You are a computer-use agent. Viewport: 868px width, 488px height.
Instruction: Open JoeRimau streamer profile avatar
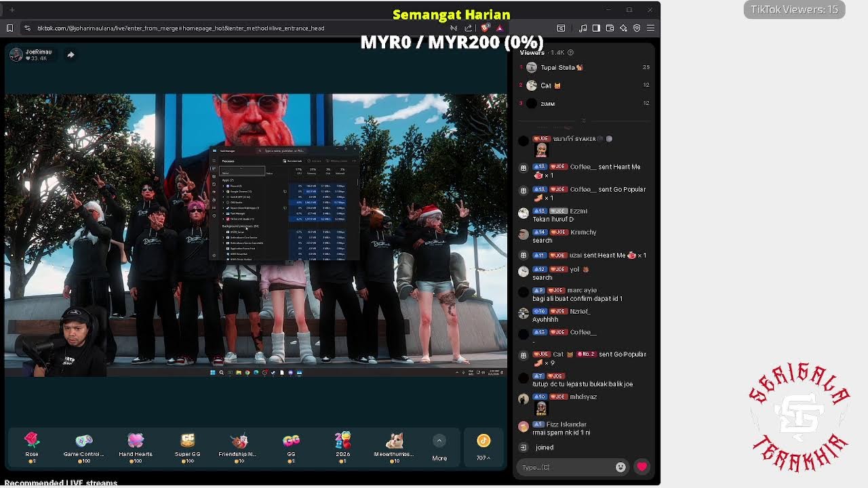[16, 55]
